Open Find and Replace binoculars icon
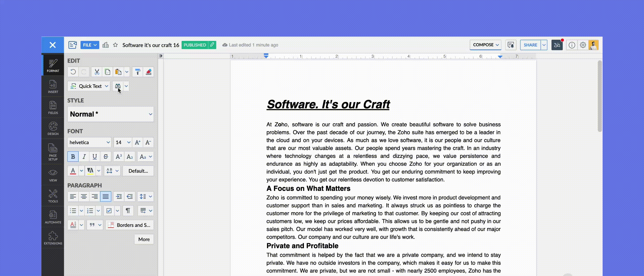644x276 pixels. click(118, 86)
